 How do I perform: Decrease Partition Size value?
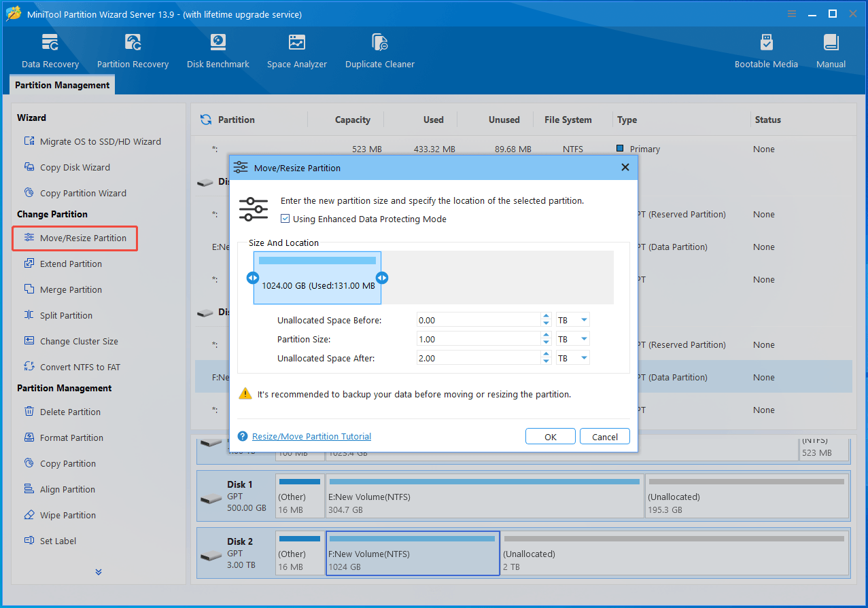546,342
